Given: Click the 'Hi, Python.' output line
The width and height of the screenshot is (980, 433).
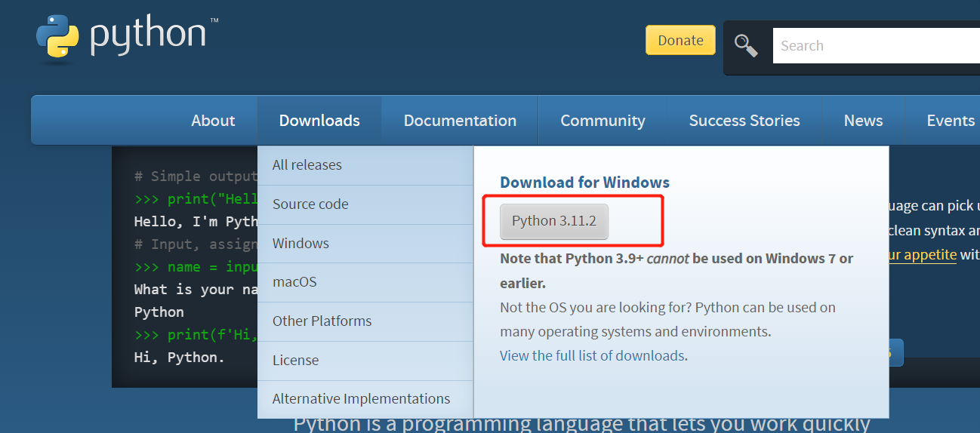Looking at the screenshot, I should (x=180, y=358).
